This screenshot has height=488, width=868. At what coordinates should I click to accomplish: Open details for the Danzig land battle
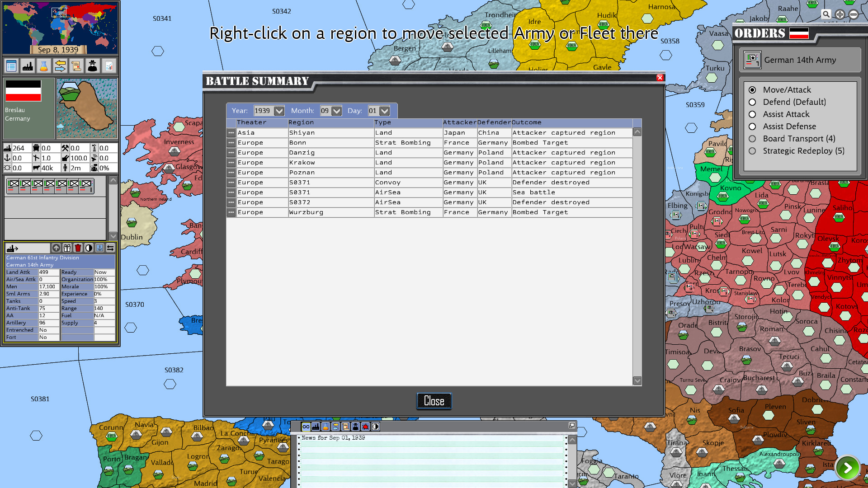coord(231,152)
